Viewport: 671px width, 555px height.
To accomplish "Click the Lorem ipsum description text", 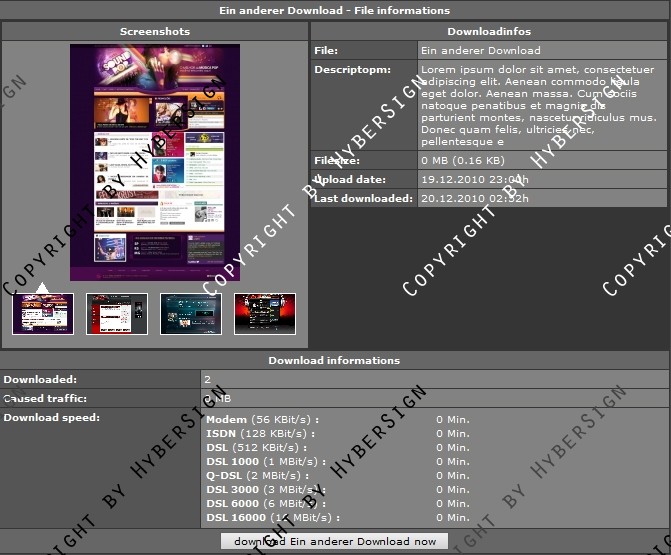I will (538, 105).
